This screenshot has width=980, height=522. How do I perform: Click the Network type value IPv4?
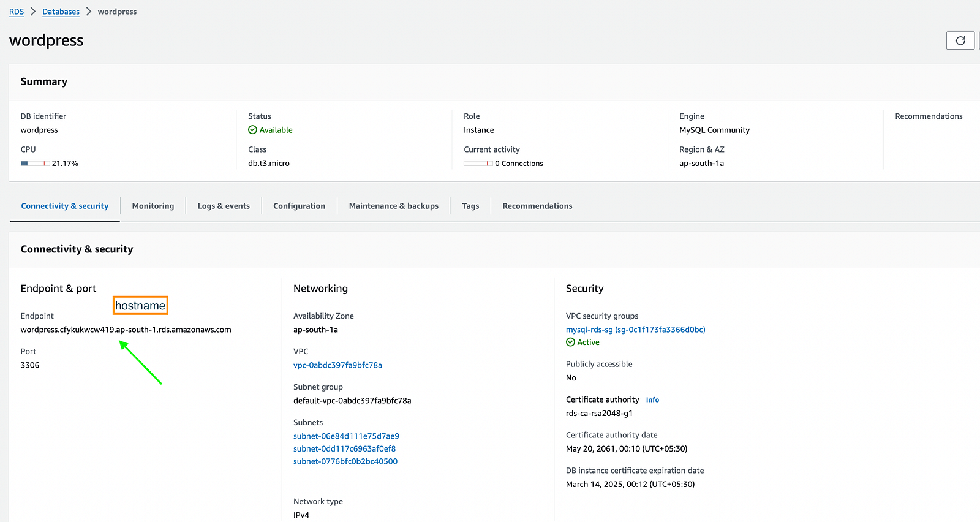[301, 515]
